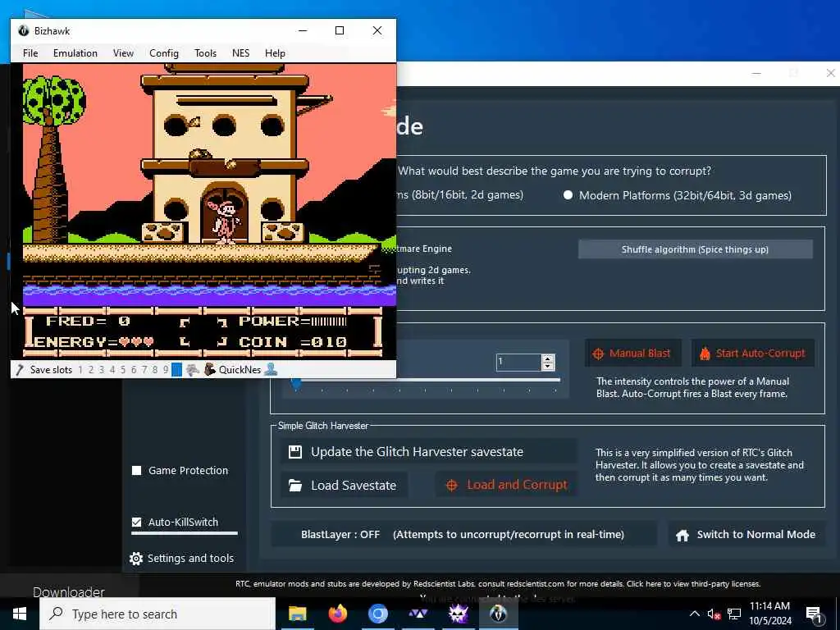
Task: Click Shuffle algorithm (Spice things up) button
Action: point(695,249)
